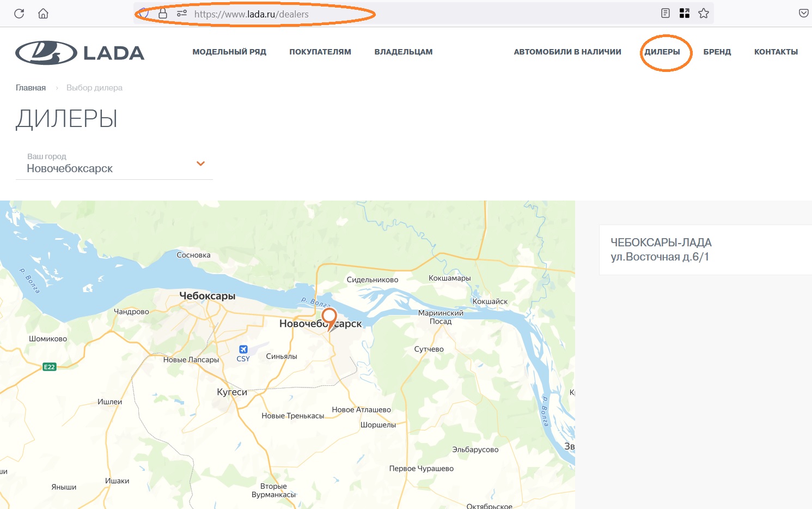Viewport: 812px width, 509px height.
Task: Toggle reader view in address bar
Action: tap(665, 14)
